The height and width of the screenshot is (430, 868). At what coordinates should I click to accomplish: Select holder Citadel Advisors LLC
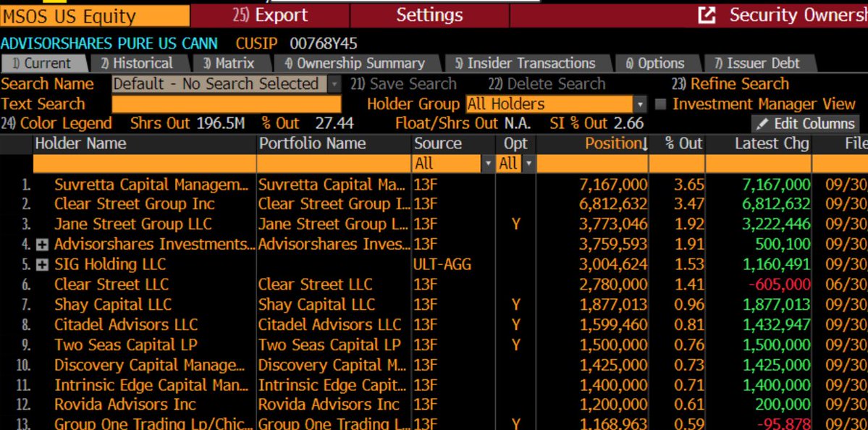click(126, 325)
